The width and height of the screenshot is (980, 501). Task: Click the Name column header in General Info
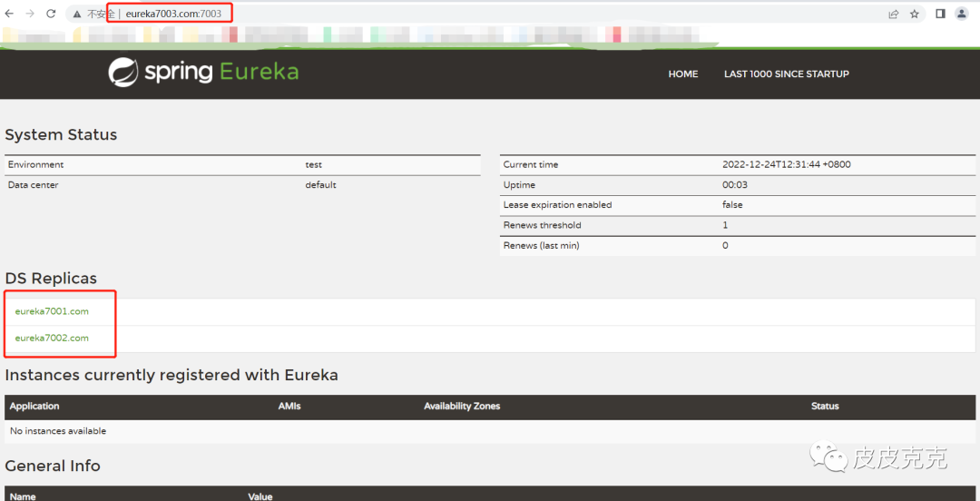tap(23, 496)
